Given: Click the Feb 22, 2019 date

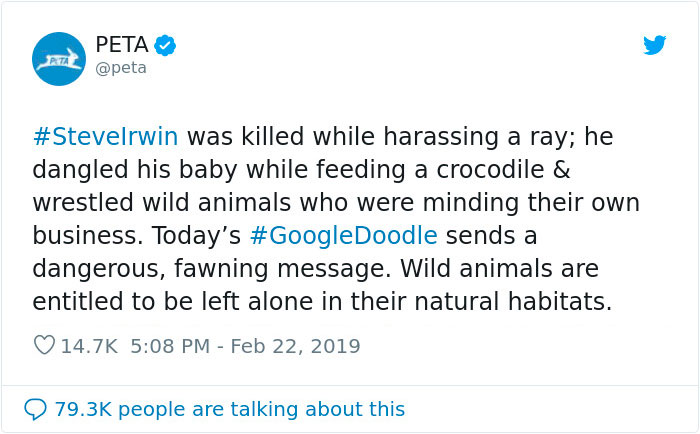Looking at the screenshot, I should pyautogui.click(x=294, y=346).
